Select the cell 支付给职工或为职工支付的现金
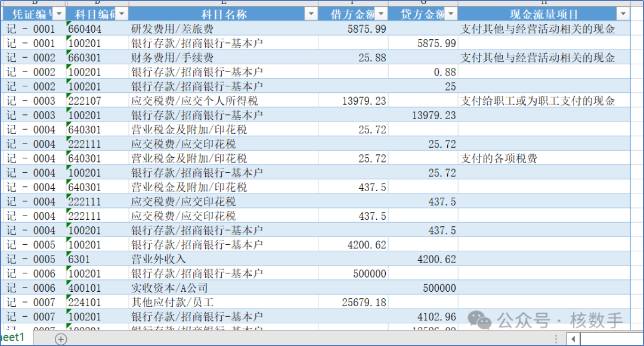 pos(544,101)
